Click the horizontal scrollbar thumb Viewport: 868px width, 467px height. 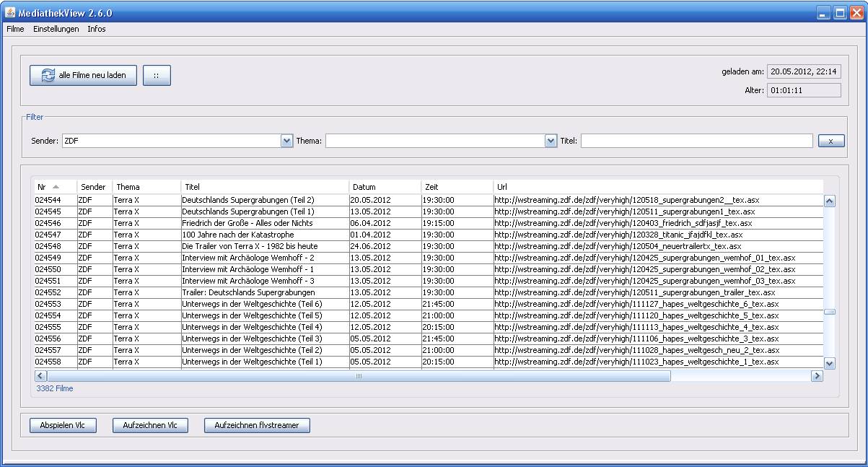tap(359, 376)
